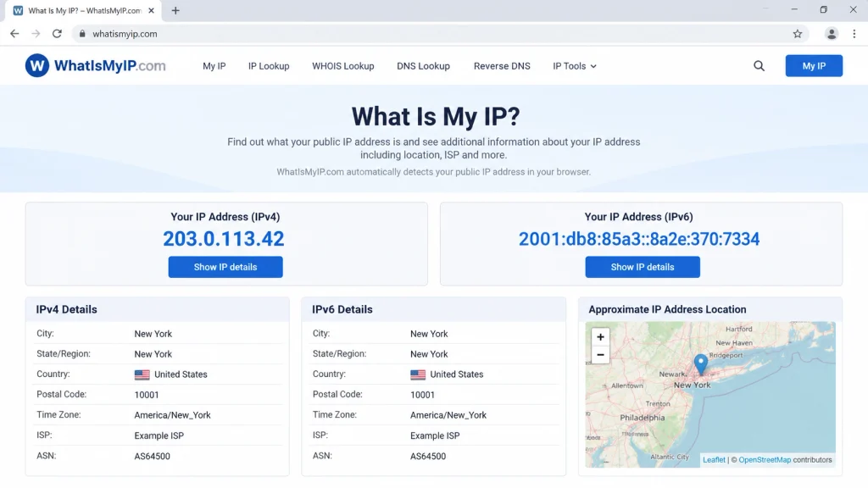Click United States flag in IPv6 Details
The height and width of the screenshot is (488, 868).
[418, 374]
